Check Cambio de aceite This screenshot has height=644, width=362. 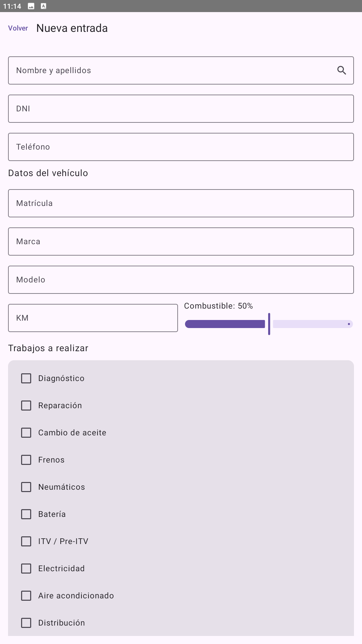26,433
